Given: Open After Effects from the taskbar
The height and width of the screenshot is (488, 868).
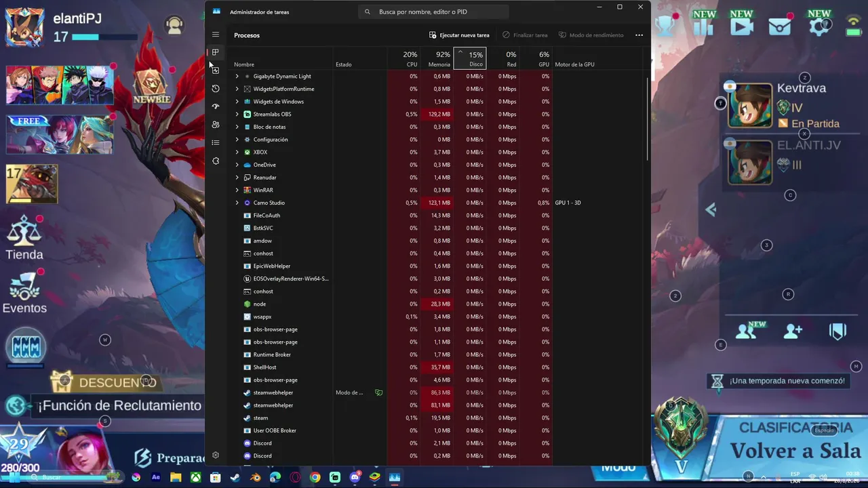Looking at the screenshot, I should (156, 477).
